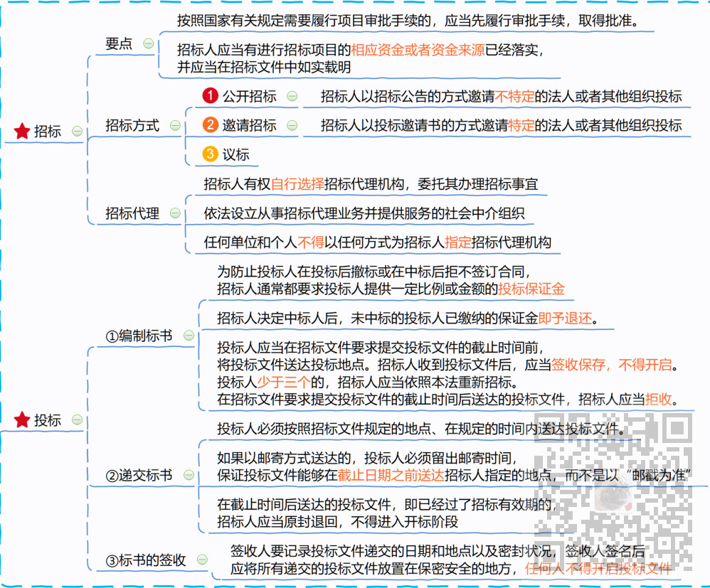The image size is (710, 588).
Task: Select the ①编制标书 node
Action: [139, 336]
